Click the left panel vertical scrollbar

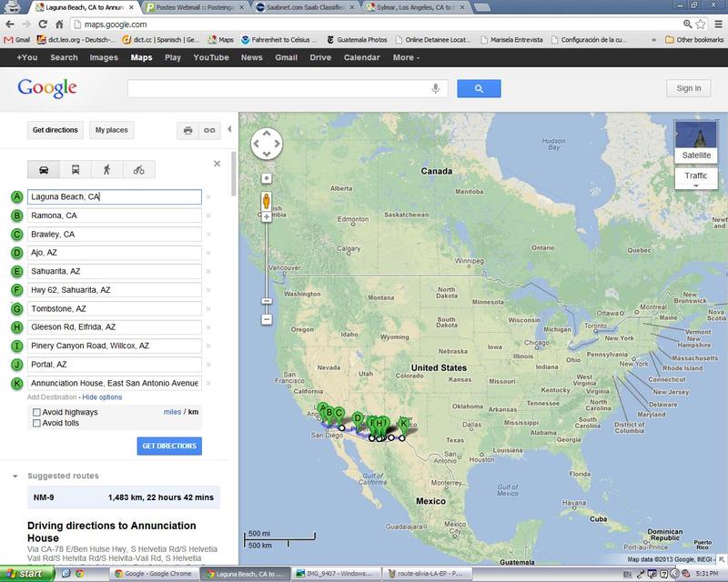pos(234,174)
